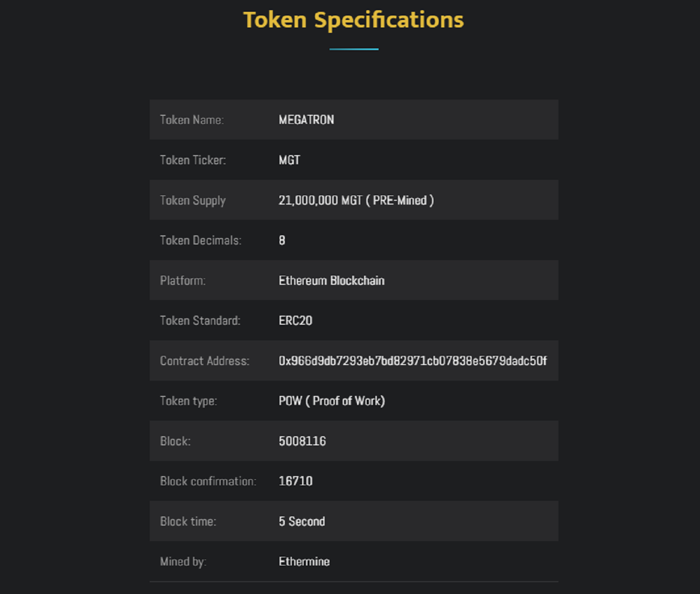700x594 pixels.
Task: Click the Contract Address label
Action: pos(205,361)
